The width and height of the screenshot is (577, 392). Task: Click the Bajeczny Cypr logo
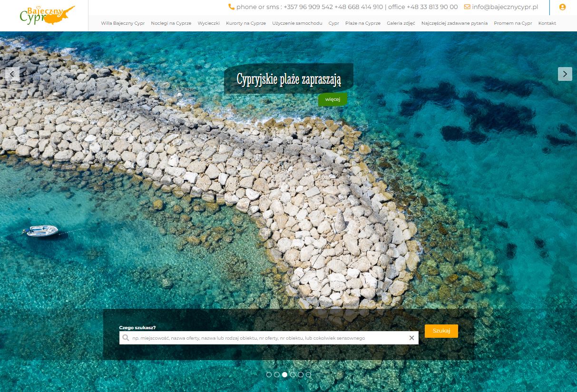point(47,15)
